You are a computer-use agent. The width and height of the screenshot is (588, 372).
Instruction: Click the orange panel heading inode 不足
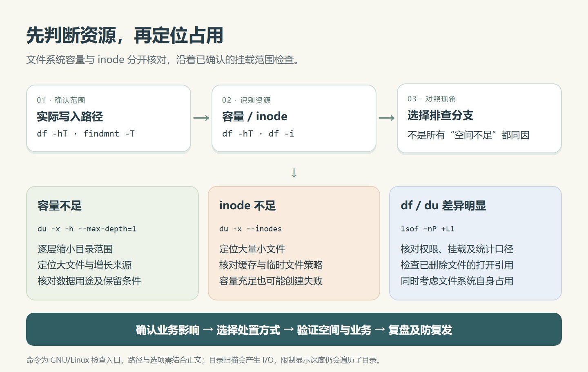[x=247, y=205]
